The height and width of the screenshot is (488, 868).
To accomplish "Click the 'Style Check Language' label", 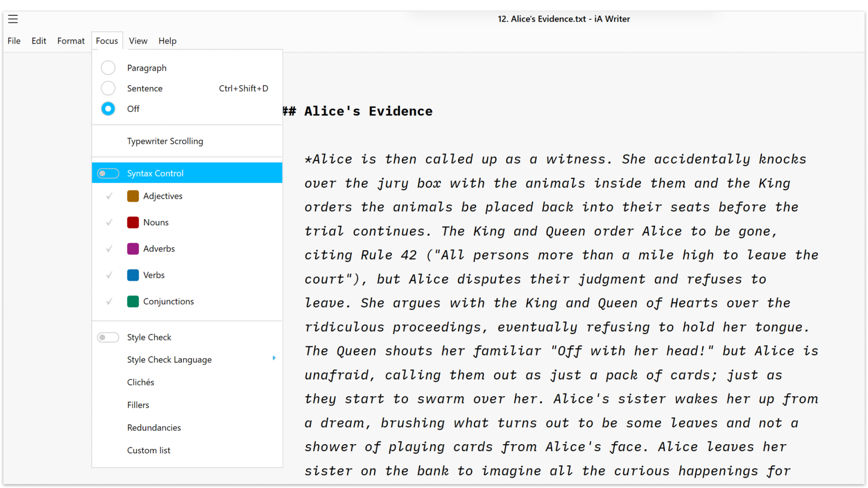I will pyautogui.click(x=169, y=359).
